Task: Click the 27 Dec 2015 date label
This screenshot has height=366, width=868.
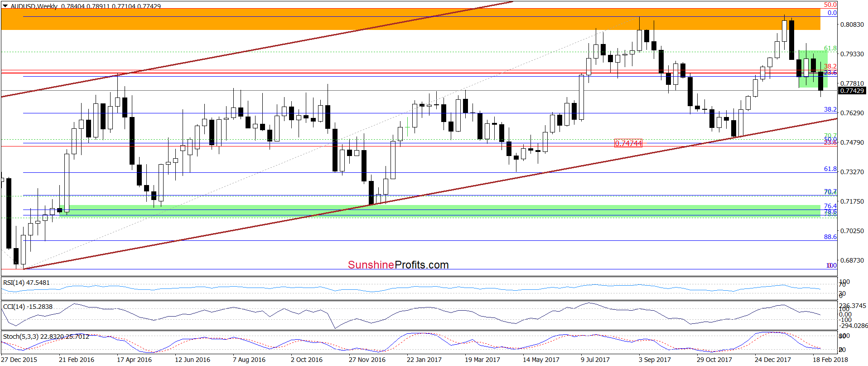Action: pos(19,360)
